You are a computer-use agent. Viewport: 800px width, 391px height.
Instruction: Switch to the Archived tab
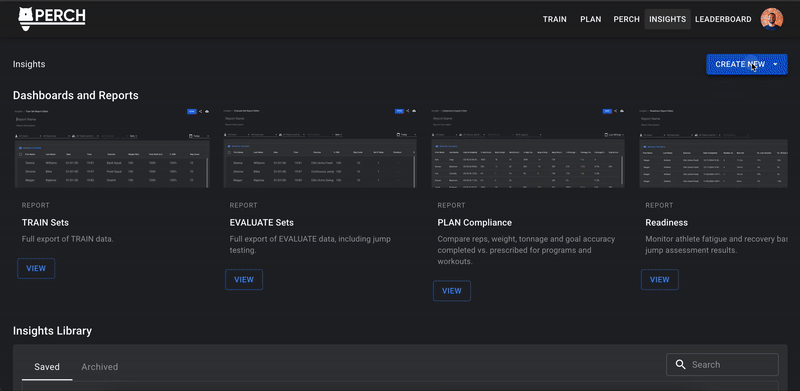point(99,367)
